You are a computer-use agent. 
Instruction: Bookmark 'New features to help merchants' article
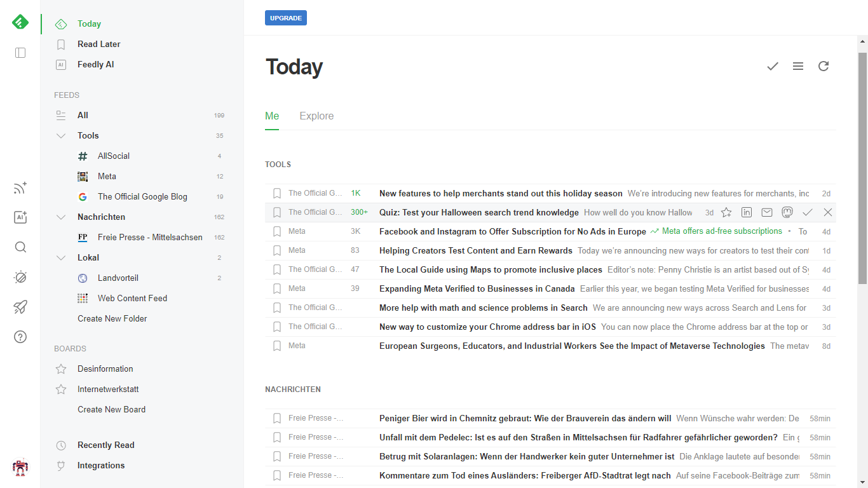(277, 193)
